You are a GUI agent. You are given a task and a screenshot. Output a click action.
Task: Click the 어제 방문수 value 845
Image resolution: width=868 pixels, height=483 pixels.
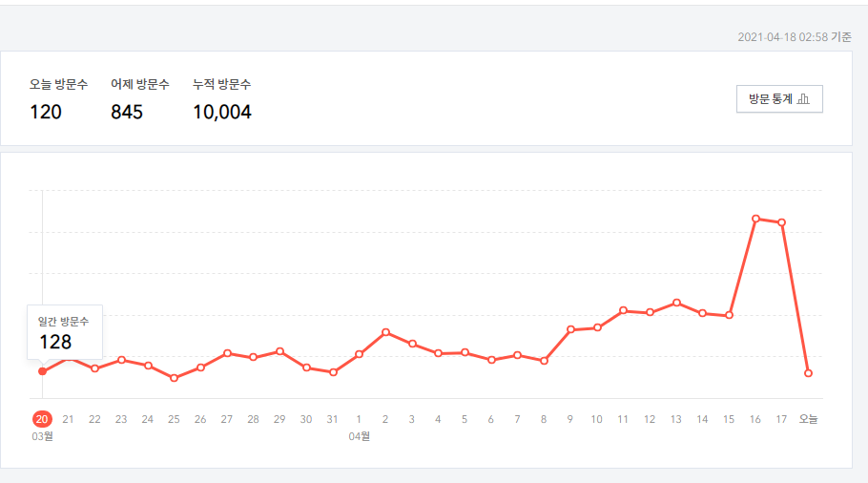pyautogui.click(x=127, y=112)
